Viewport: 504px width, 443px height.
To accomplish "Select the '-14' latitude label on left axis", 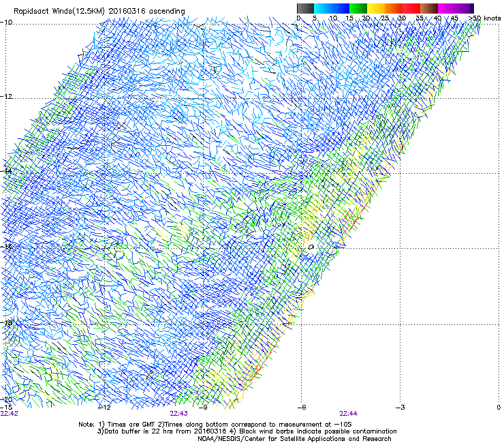I will [x=6, y=171].
